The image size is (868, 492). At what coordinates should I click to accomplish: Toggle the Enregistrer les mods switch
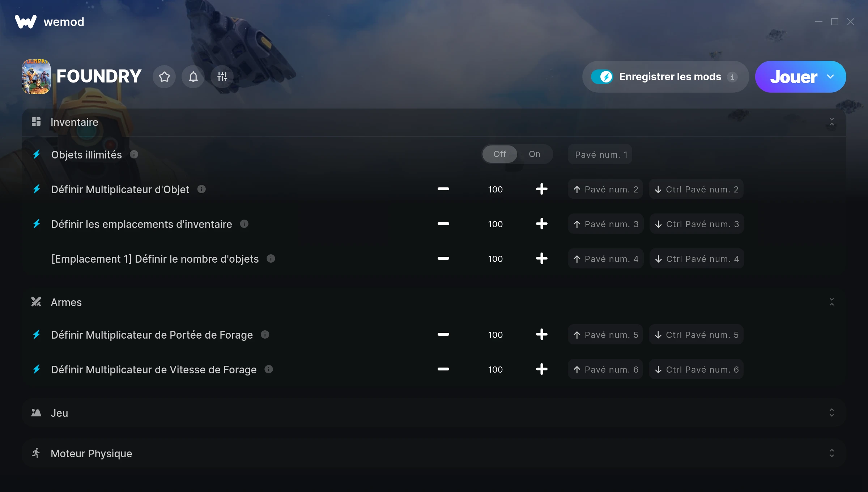click(602, 77)
